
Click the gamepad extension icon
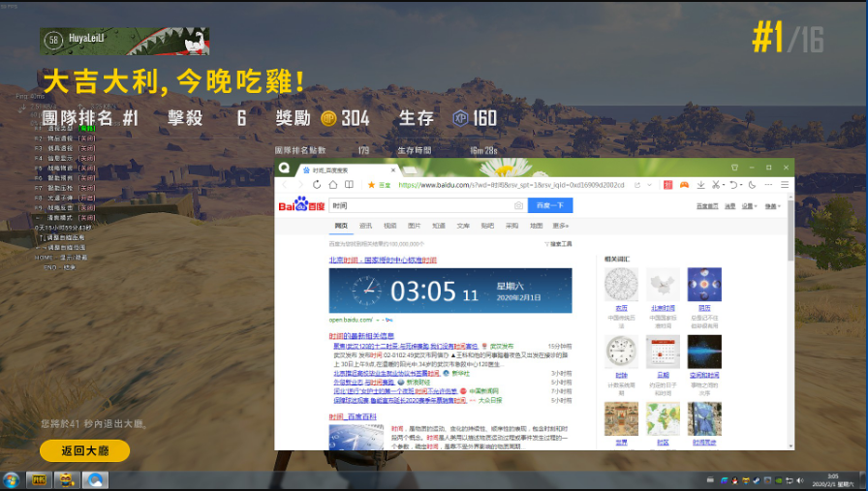684,184
